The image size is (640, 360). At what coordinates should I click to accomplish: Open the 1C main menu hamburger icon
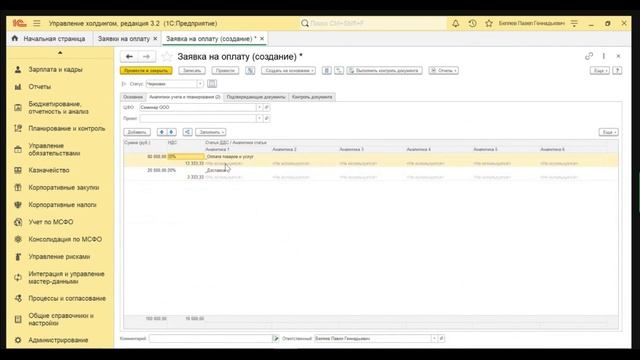pos(37,23)
